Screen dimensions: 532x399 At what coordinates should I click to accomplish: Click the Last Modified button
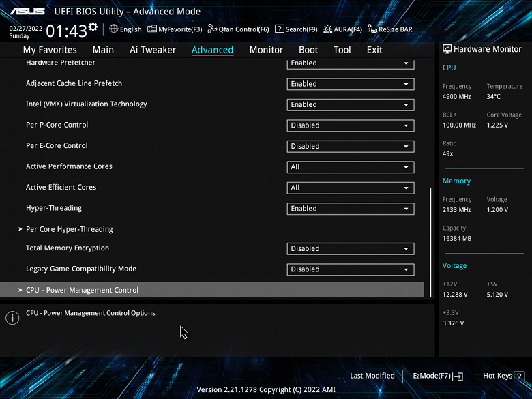[x=372, y=376]
